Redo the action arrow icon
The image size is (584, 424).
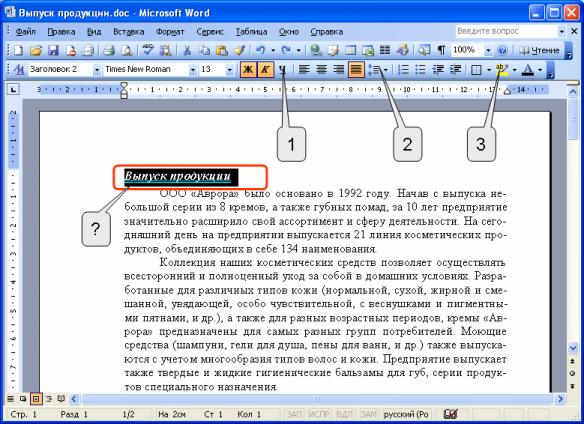point(286,50)
